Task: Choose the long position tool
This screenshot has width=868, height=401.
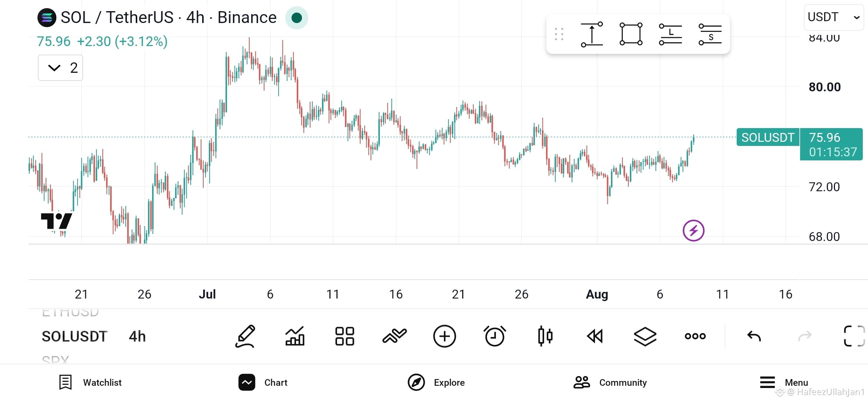Action: [x=670, y=34]
